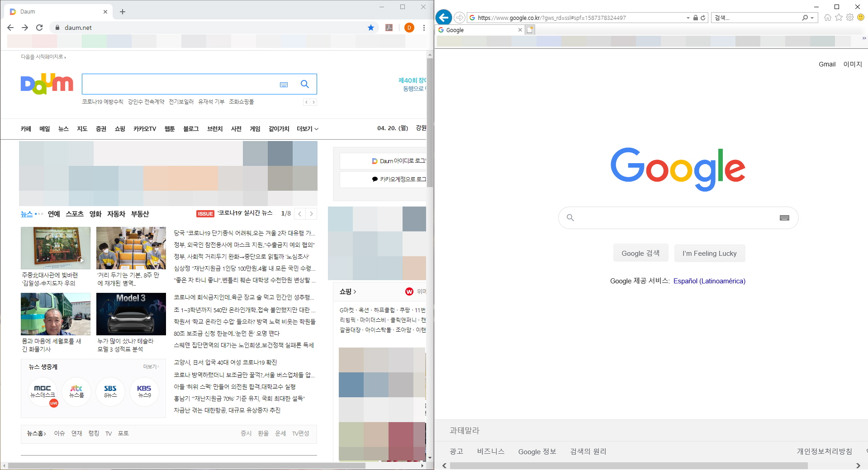Open the IE address bar dropdown arrow
868x470 pixels.
coord(688,18)
